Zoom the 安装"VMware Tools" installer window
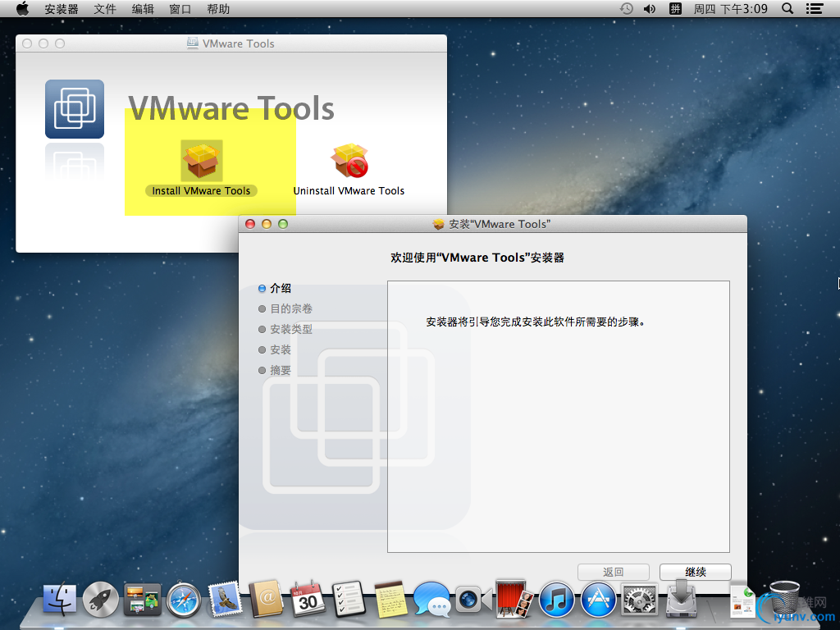Screen dimensions: 840x630 click(x=283, y=224)
